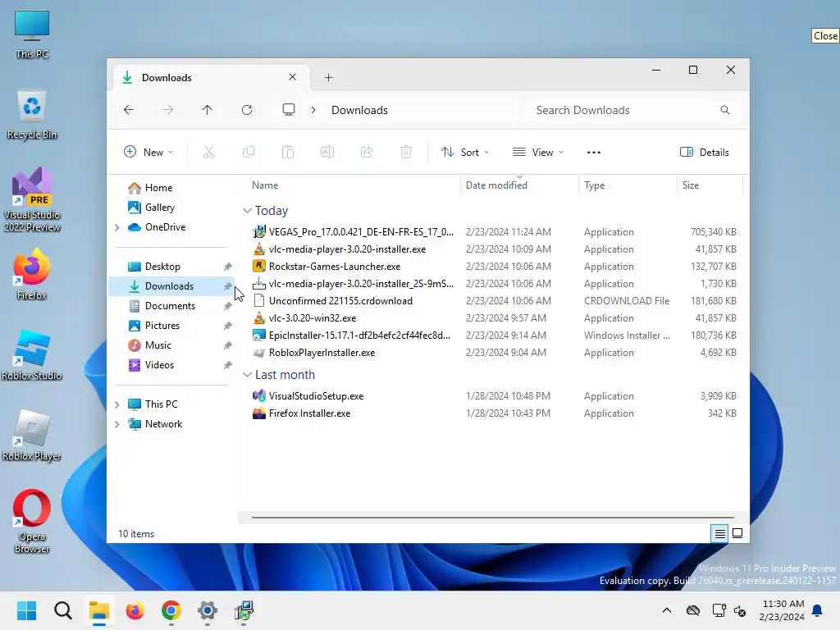Open taskbar Search
840x630 pixels.
63,610
